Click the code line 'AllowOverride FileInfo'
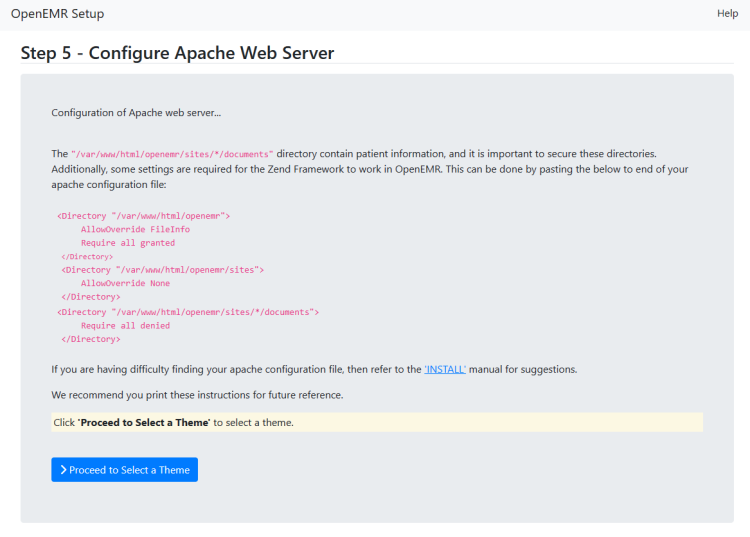Screen dimensions: 750x537 (135, 230)
